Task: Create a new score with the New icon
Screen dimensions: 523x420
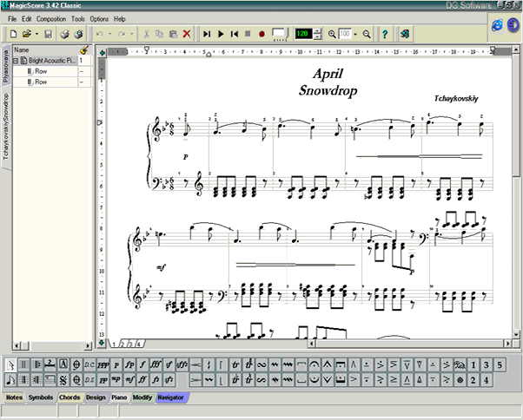Action: (14, 34)
